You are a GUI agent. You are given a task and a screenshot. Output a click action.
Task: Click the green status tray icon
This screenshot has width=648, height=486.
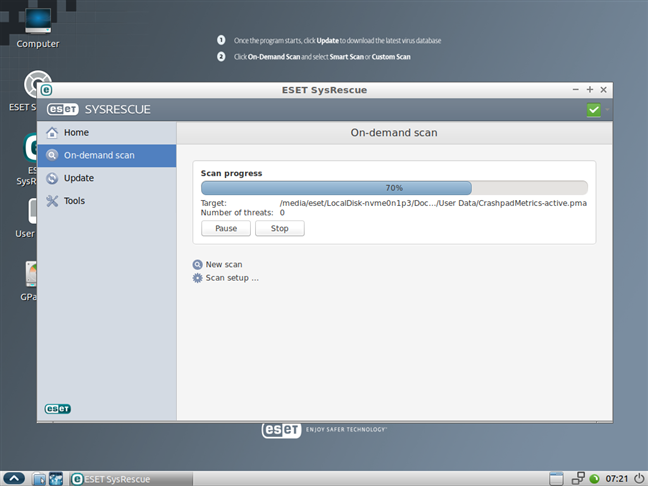[594, 479]
